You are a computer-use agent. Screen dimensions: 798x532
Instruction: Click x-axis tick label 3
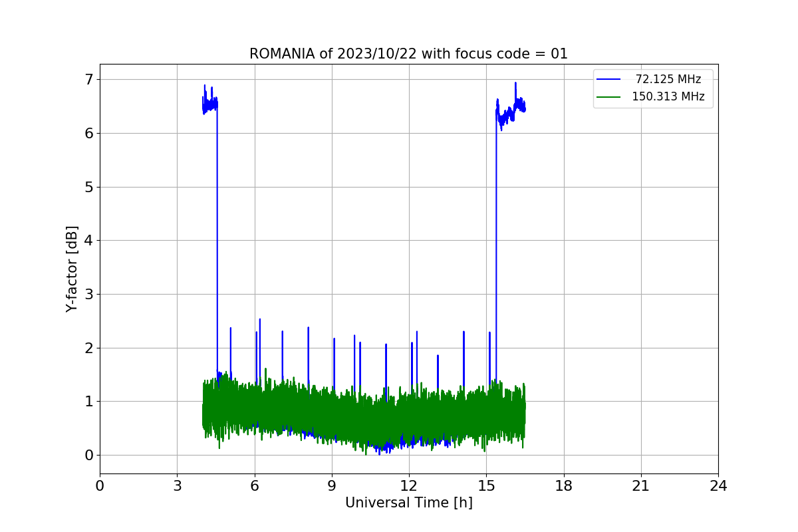(x=177, y=486)
